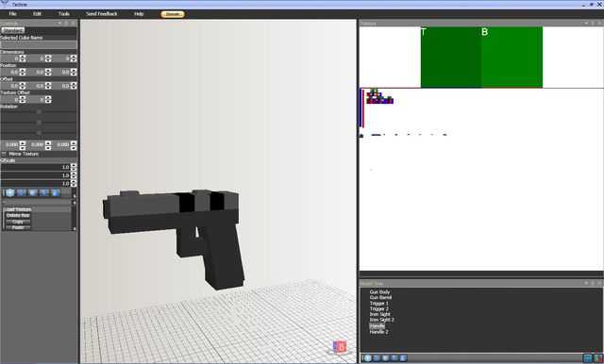Select Gun Body in Model Tree
The height and width of the screenshot is (364, 604).
point(379,292)
